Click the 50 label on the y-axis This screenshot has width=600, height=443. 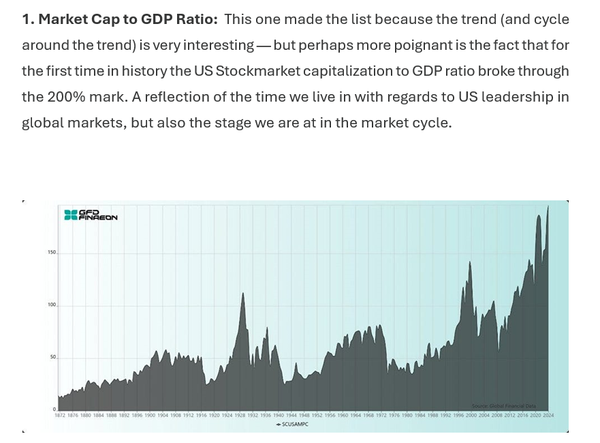click(x=53, y=357)
